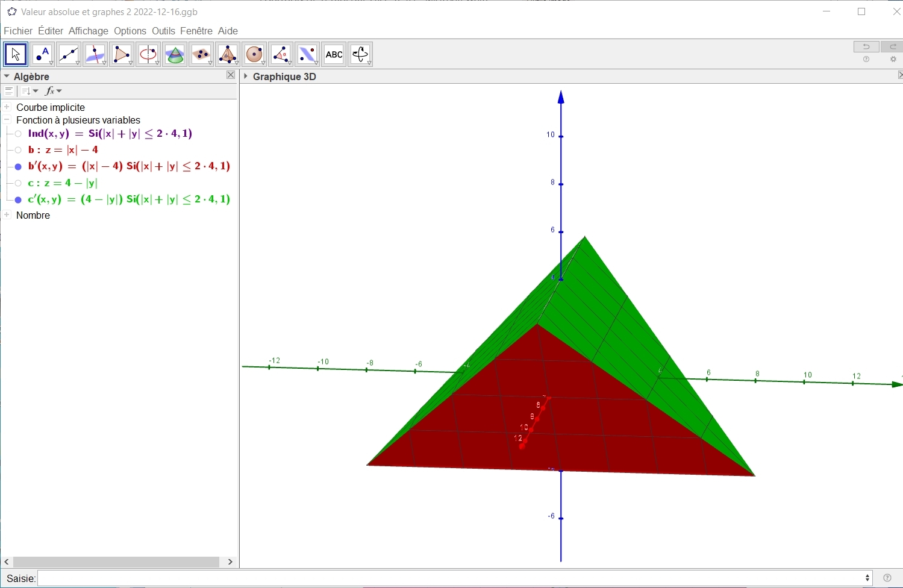Open the fx display dropdown in Algèbre
Image resolution: width=903 pixels, height=588 pixels.
click(54, 91)
